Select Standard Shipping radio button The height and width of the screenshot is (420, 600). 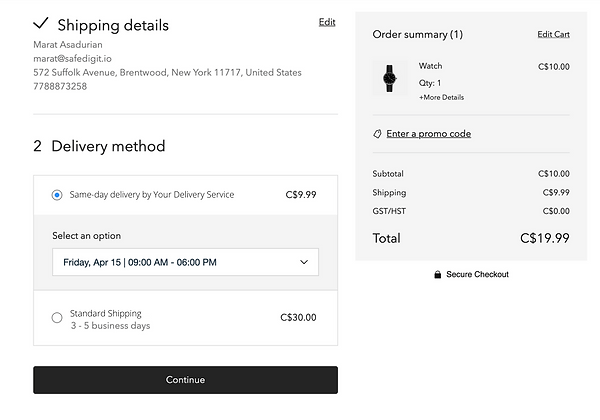point(57,317)
